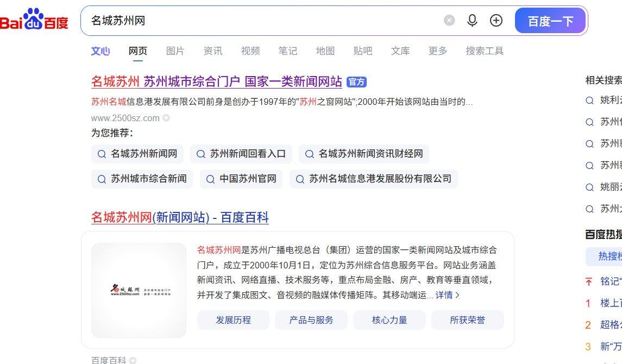Click the www.2500sz.com URL
Image resolution: width=622 pixels, height=364 pixels.
[x=125, y=118]
